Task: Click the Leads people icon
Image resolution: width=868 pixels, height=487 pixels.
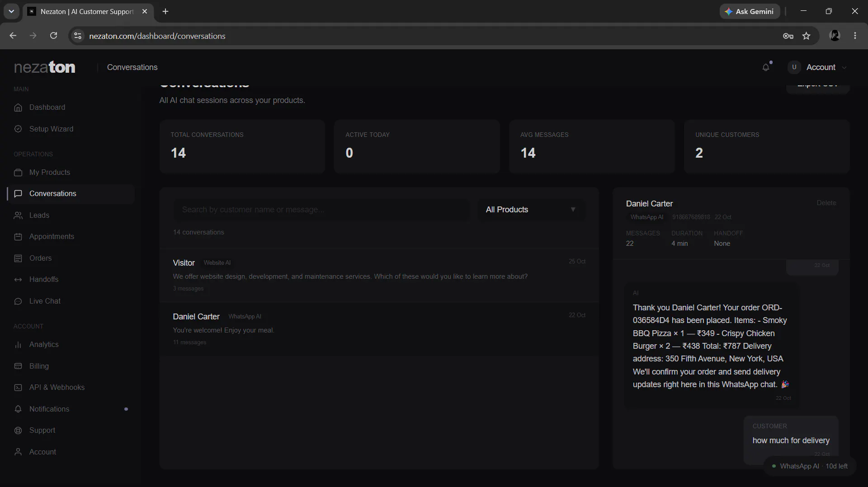Action: [18, 215]
